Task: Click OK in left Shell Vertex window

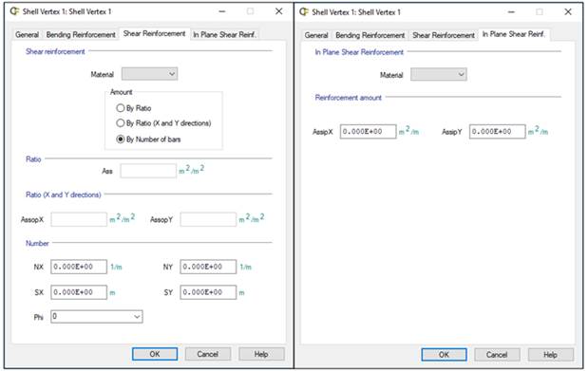Action: [155, 354]
